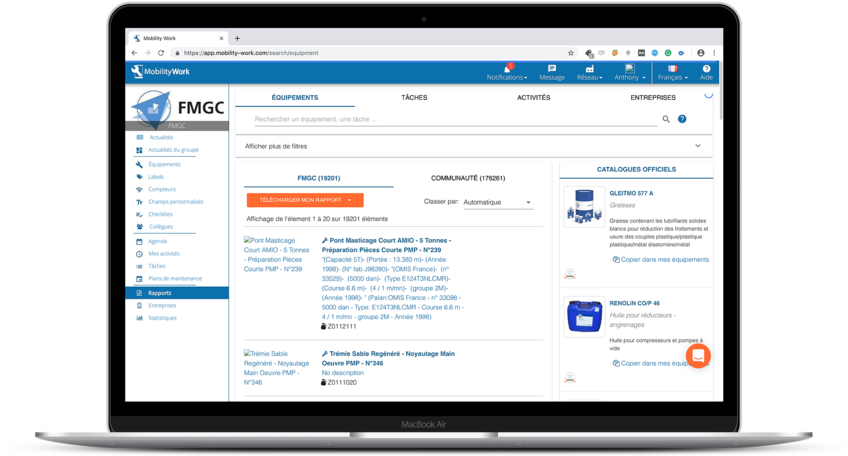The width and height of the screenshot is (848, 456).
Task: Copier dans mes équipements for GLEITMO
Action: click(x=660, y=260)
